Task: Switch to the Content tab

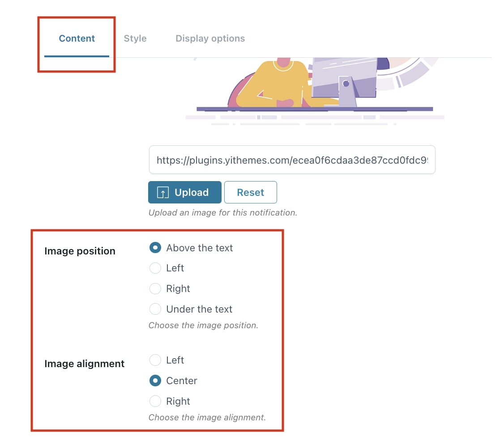Action: 77,38
